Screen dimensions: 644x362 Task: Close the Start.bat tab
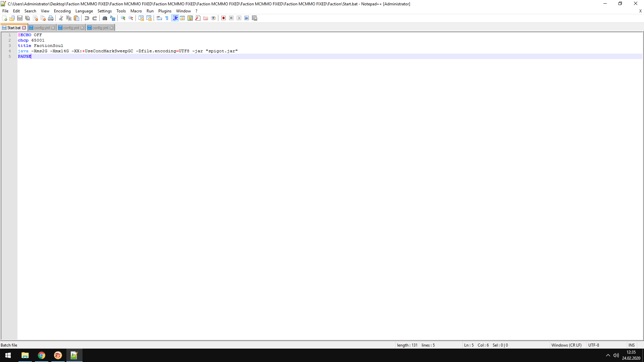point(24,28)
